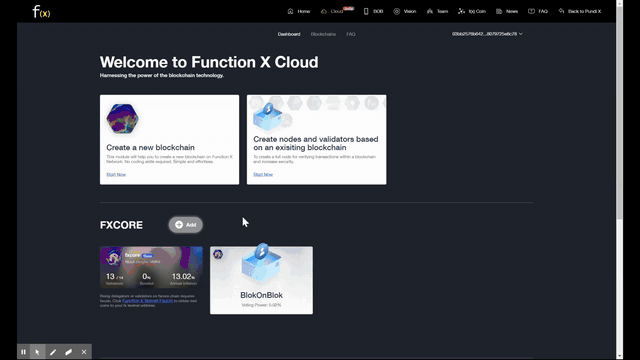Open the Team menu item
Viewport: 640px width, 360px height.
click(x=442, y=11)
